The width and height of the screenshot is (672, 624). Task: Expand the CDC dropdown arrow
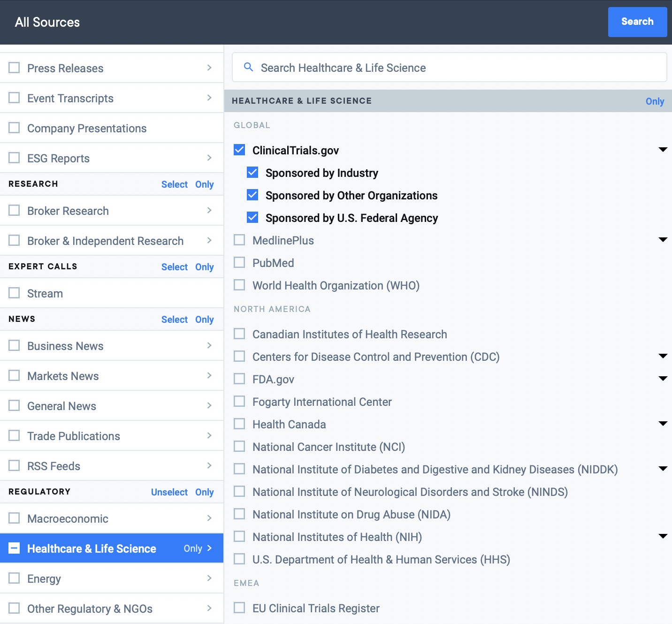click(663, 356)
